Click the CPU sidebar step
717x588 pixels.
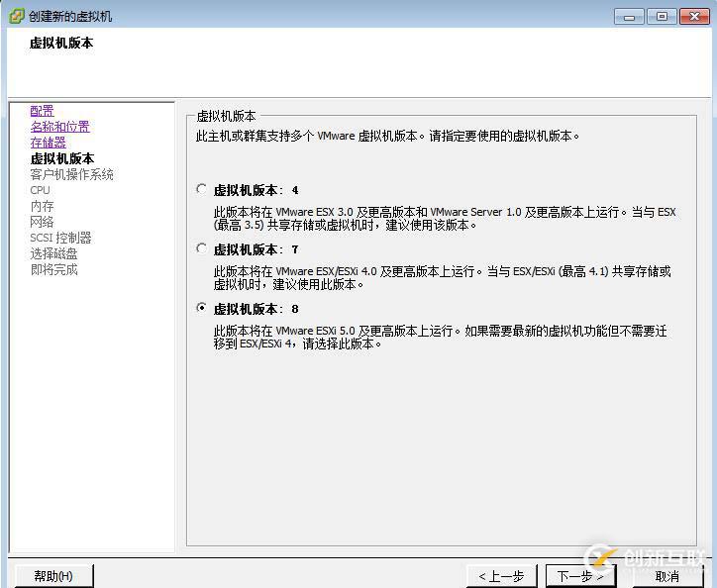click(41, 190)
